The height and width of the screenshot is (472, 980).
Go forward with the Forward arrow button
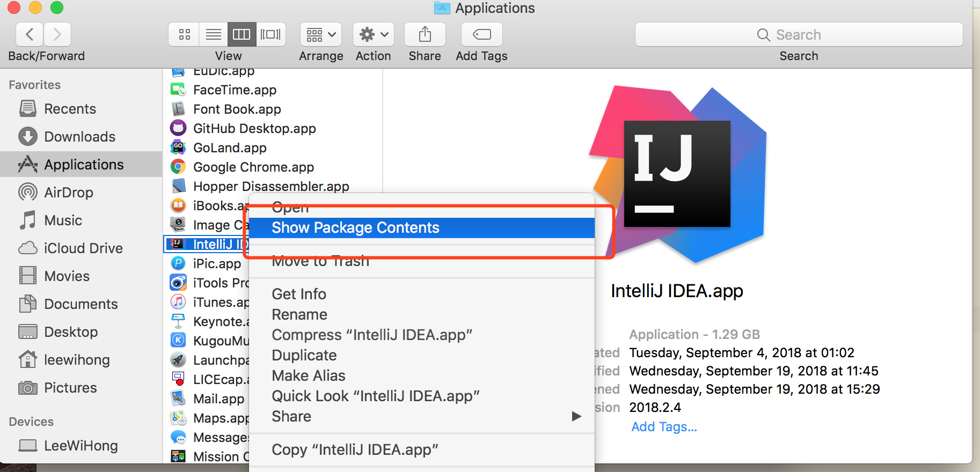(x=57, y=35)
